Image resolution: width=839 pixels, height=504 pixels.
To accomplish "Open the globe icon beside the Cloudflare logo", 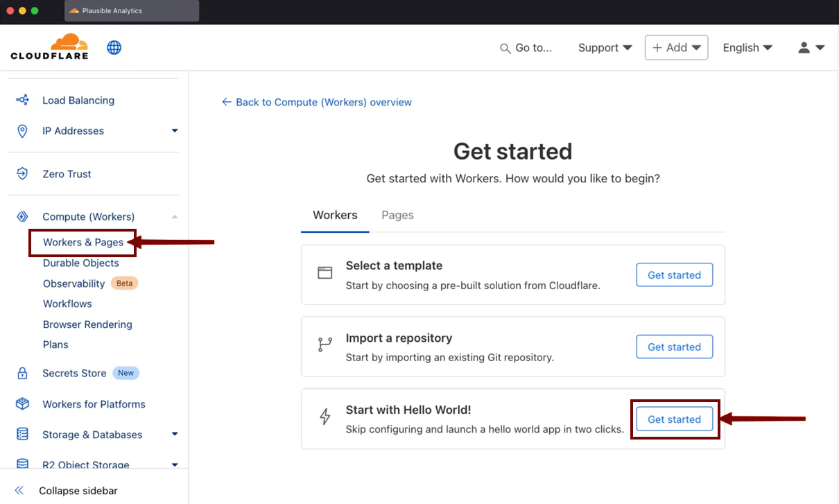I will (114, 47).
